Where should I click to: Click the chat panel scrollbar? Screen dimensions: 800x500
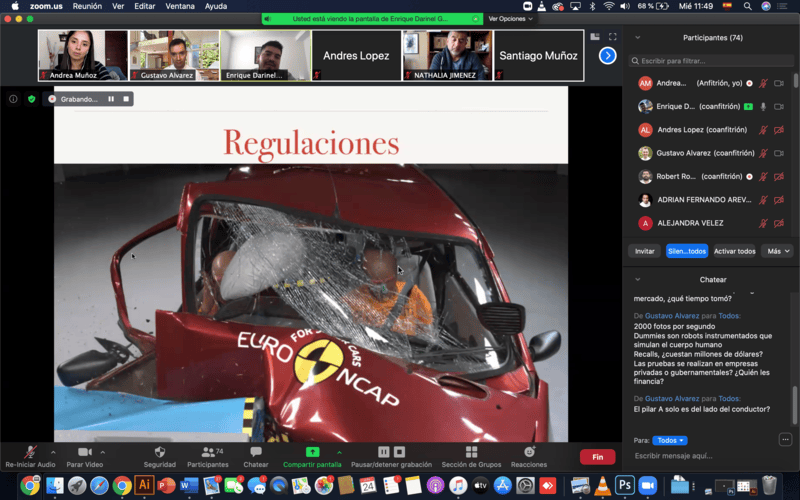point(794,406)
